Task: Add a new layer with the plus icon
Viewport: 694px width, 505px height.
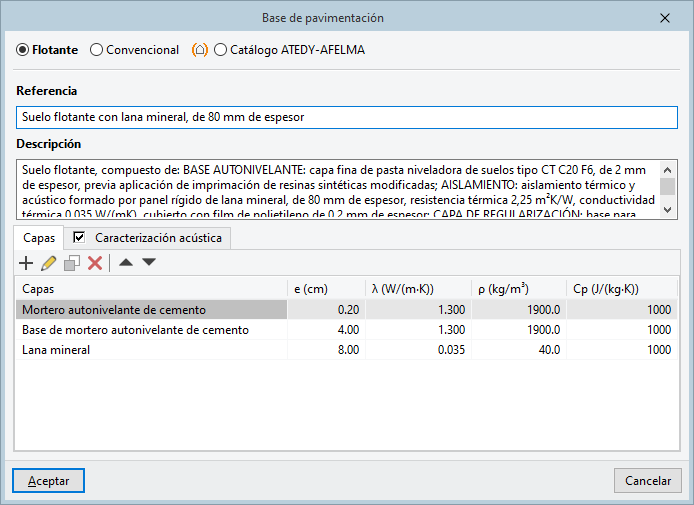Action: (x=26, y=263)
